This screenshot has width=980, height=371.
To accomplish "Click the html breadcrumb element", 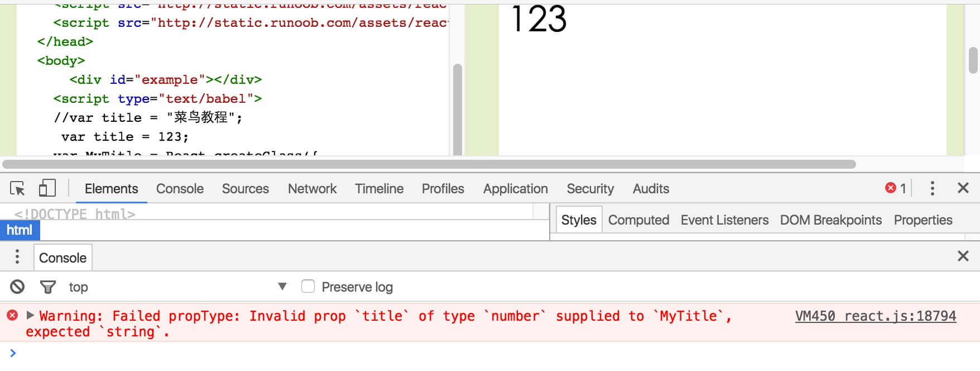I will pyautogui.click(x=20, y=230).
